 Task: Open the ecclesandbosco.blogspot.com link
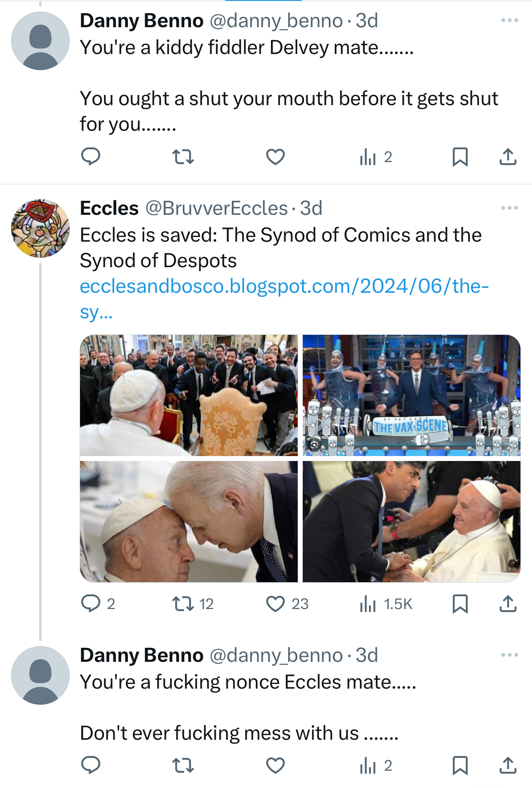pyautogui.click(x=284, y=286)
